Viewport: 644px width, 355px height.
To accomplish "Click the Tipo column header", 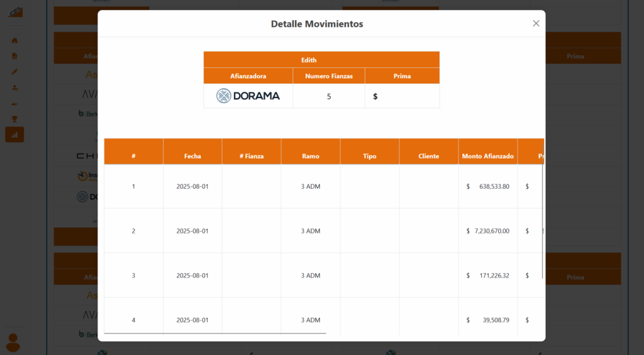I will pyautogui.click(x=370, y=156).
